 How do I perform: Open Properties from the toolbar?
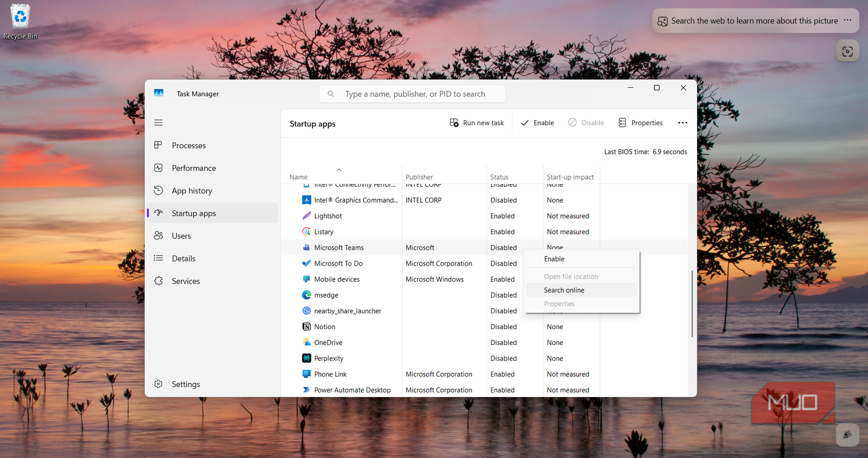tap(640, 123)
